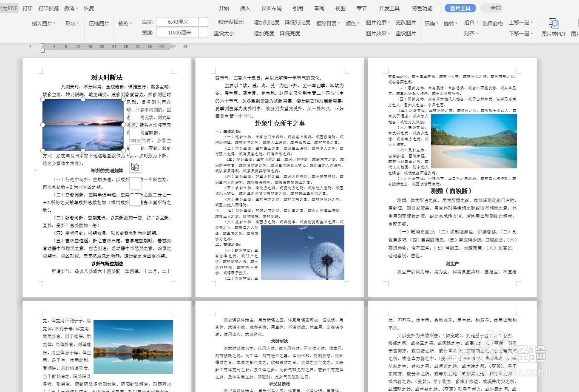Click the first-line indent marker on the ruler

coord(43,45)
